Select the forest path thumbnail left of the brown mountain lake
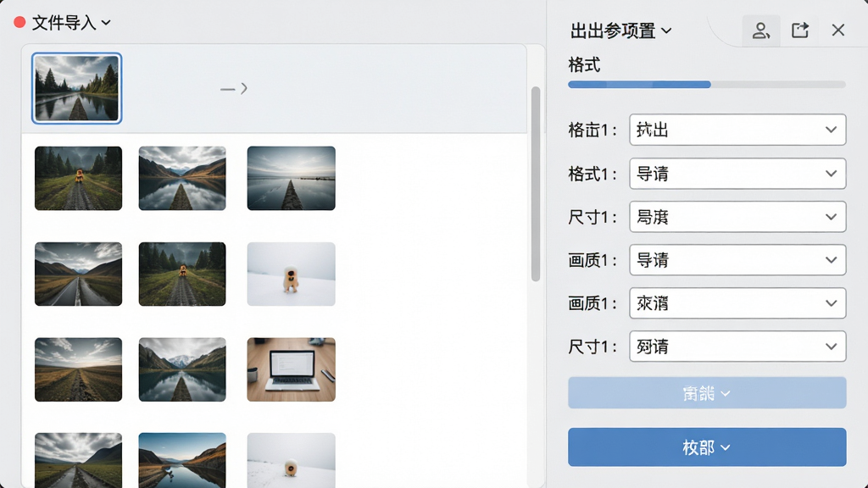The width and height of the screenshot is (868, 488). [78, 178]
